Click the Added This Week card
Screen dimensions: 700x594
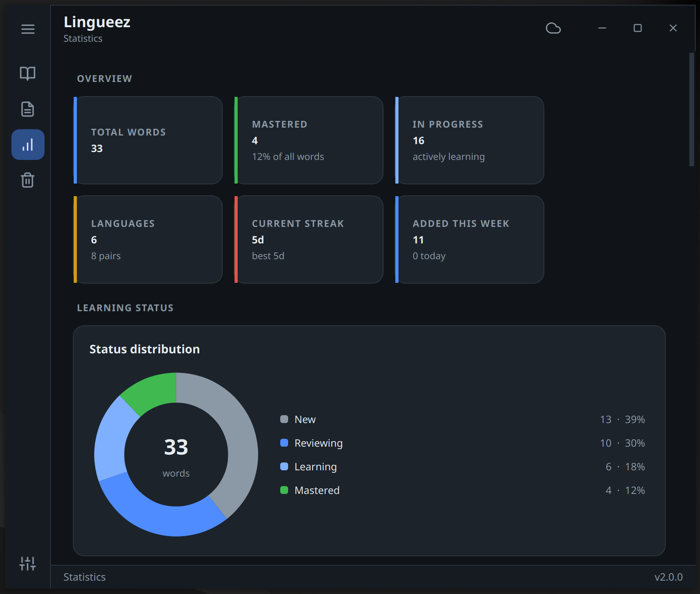tap(470, 239)
